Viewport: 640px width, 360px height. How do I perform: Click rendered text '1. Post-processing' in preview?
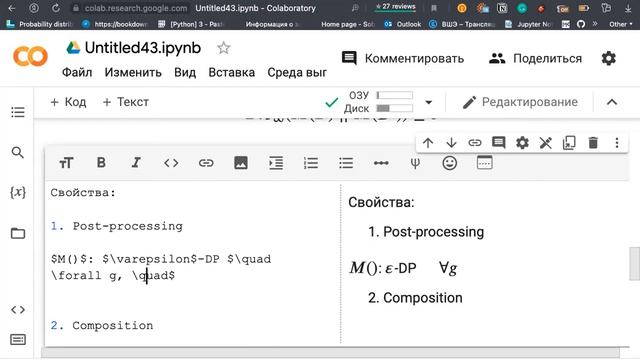[426, 231]
